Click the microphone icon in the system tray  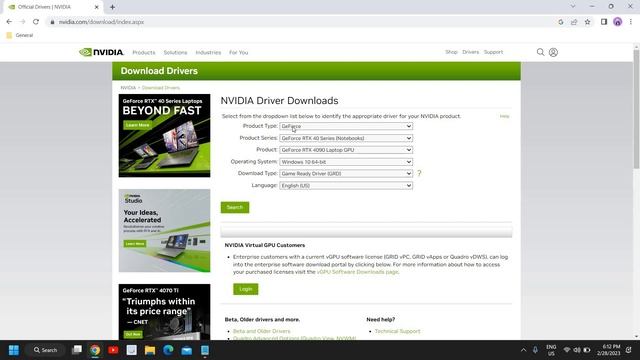point(535,350)
